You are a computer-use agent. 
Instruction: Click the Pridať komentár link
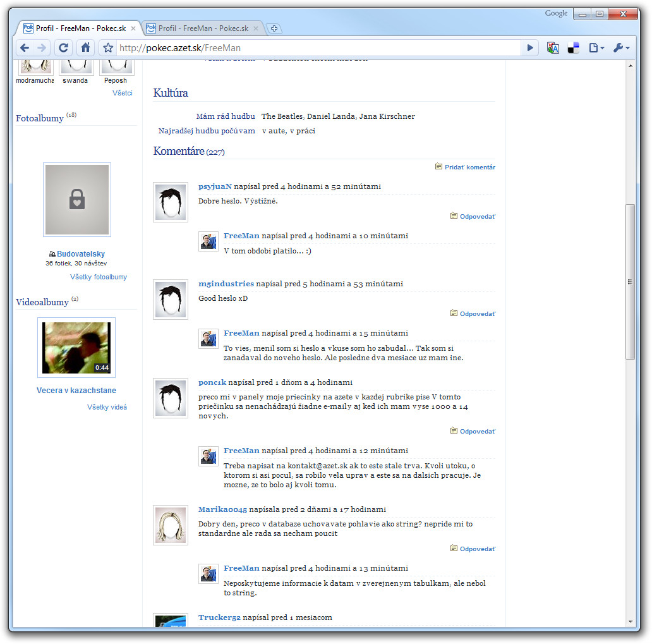coord(470,167)
